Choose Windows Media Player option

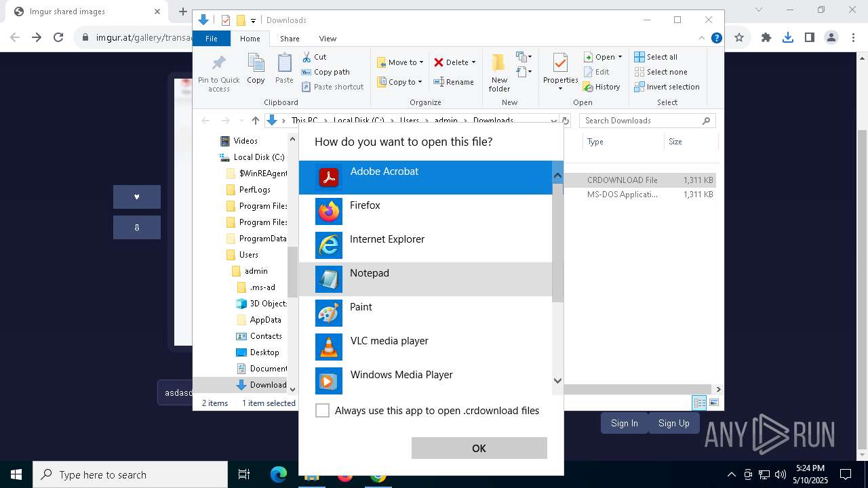coord(426,380)
